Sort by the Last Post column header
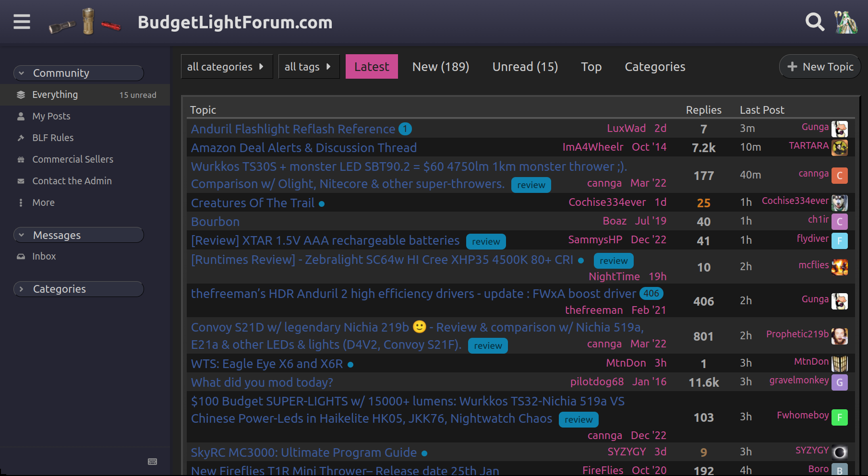Viewport: 868px width, 476px height. pos(762,110)
